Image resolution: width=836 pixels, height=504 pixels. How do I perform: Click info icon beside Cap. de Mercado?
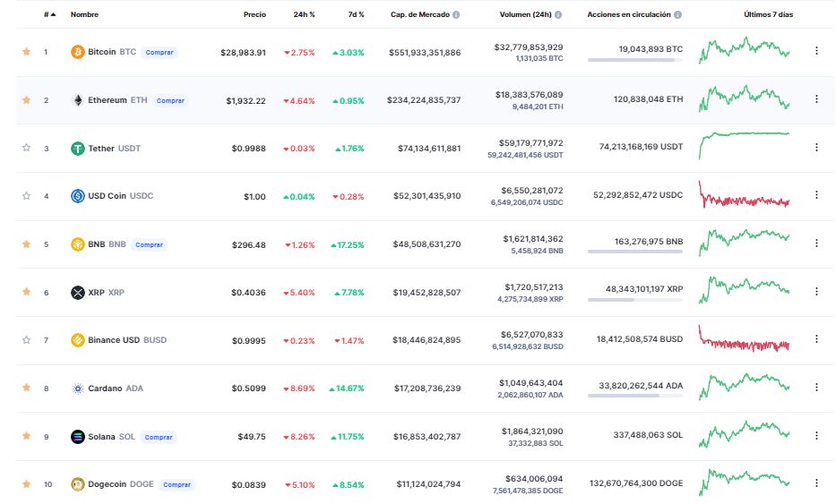point(456,15)
